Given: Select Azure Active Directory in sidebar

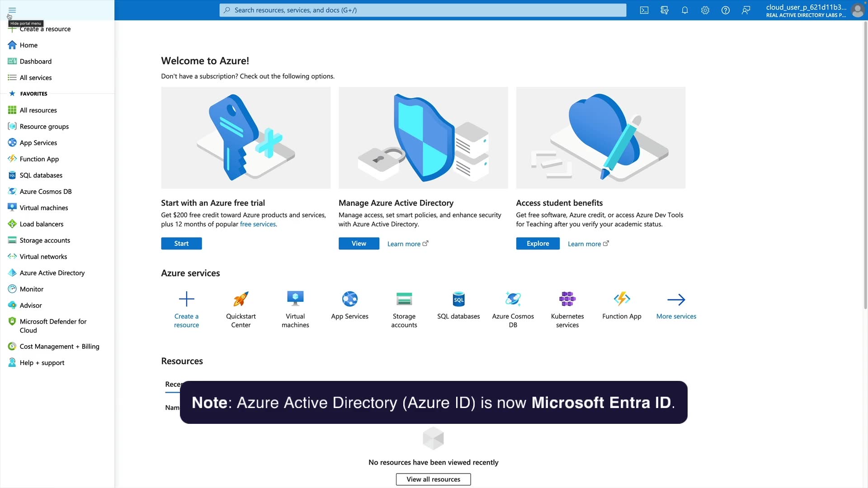Looking at the screenshot, I should coord(52,273).
